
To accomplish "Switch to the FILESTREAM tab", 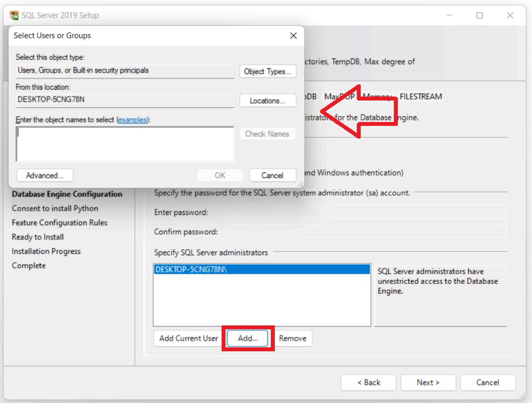I will tap(421, 97).
